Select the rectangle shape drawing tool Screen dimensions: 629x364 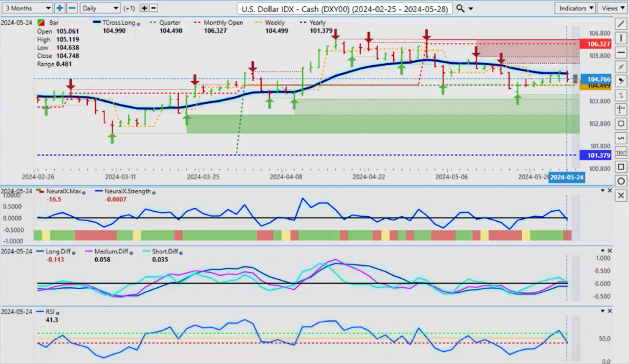[x=621, y=167]
